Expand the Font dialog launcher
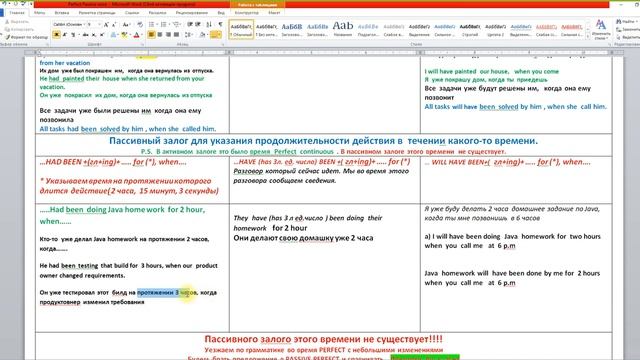This screenshot has width=640, height=360. pos(142,44)
